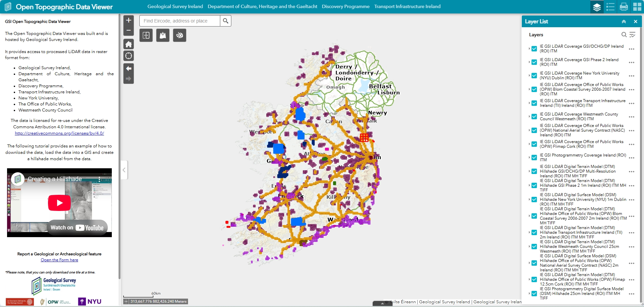This screenshot has width=644, height=307.
Task: Uncheck LiDAR Coverage GSI/DCHG/DP layer
Action: coord(534,49)
